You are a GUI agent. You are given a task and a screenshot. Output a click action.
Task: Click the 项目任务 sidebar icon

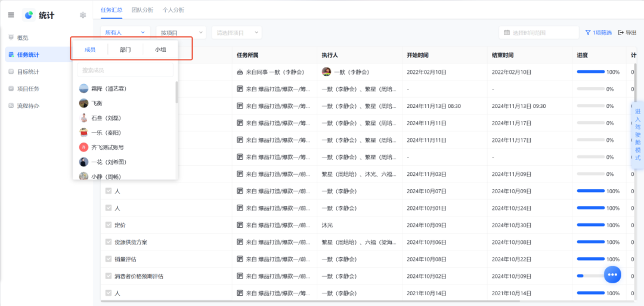pos(11,88)
